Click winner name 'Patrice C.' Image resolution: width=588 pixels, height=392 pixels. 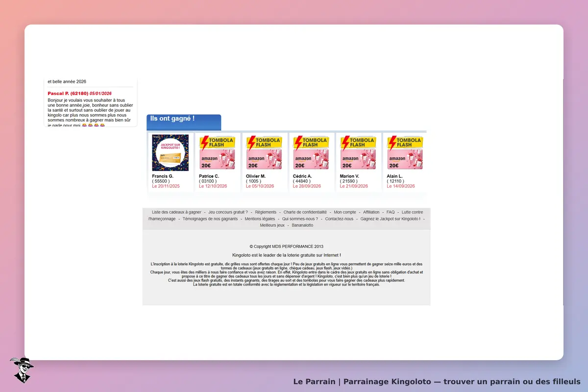(x=209, y=176)
